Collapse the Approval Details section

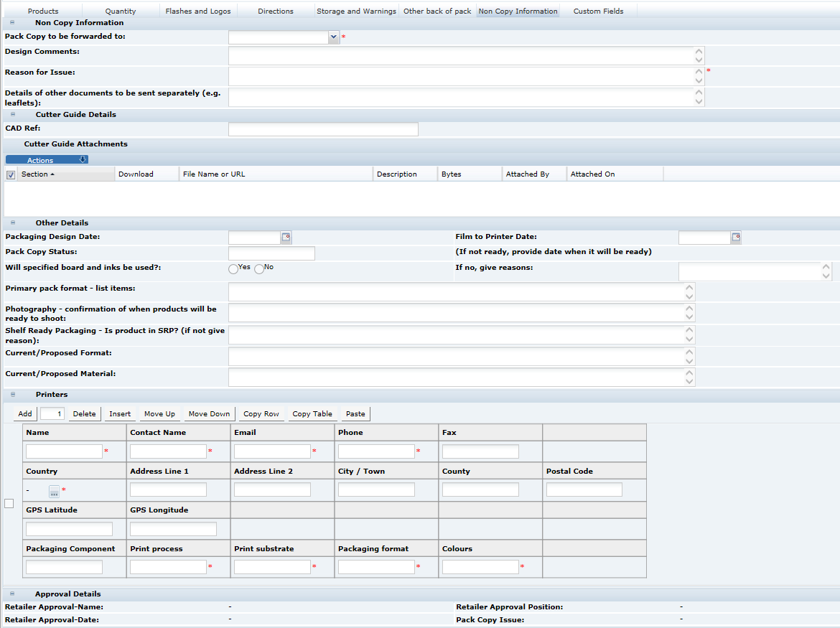[x=11, y=594]
